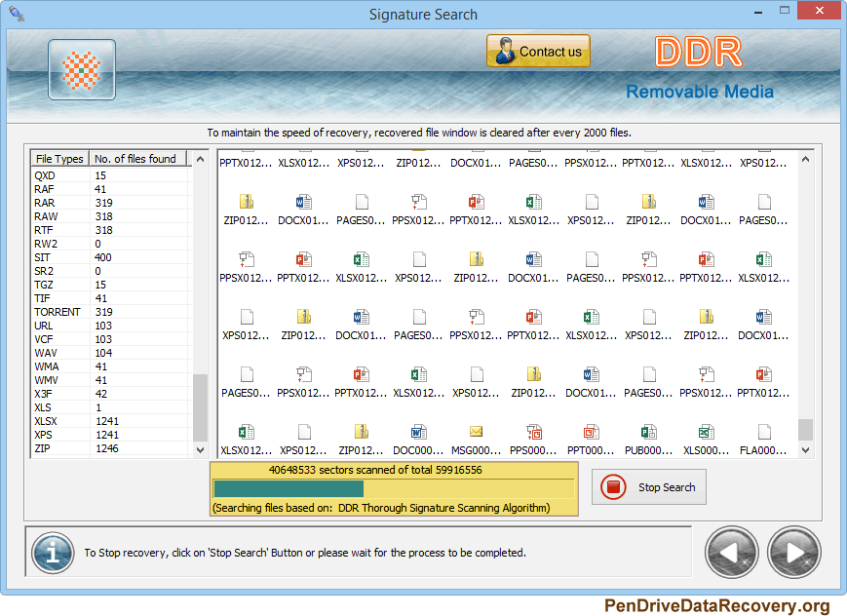Click the XLSX012 Excel file icon

[533, 204]
